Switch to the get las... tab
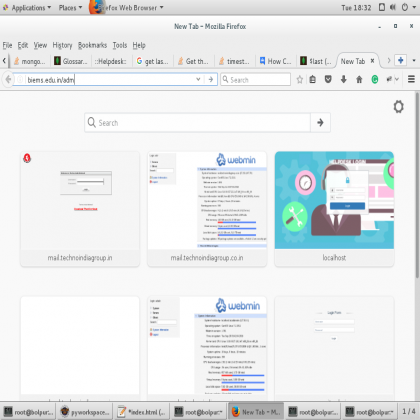 pos(152,61)
